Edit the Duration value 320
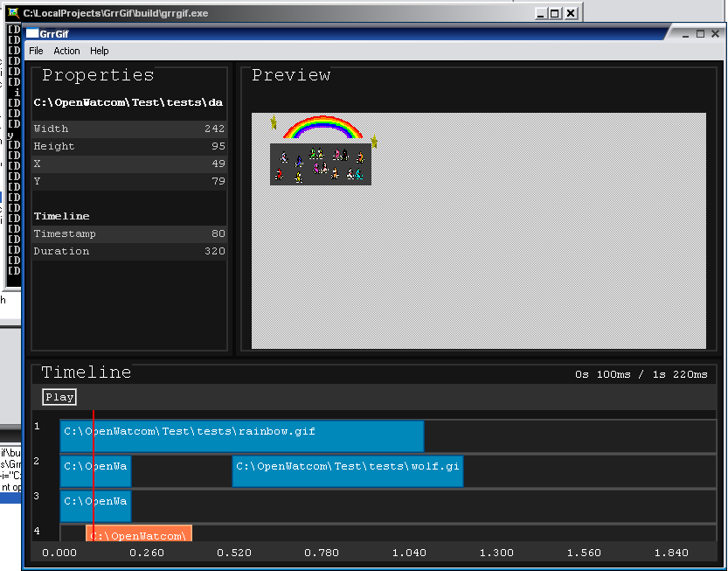This screenshot has height=571, width=728. click(x=214, y=251)
